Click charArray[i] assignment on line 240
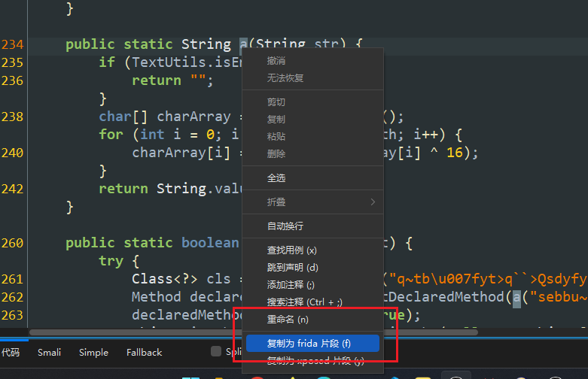The image size is (588, 379). click(181, 153)
